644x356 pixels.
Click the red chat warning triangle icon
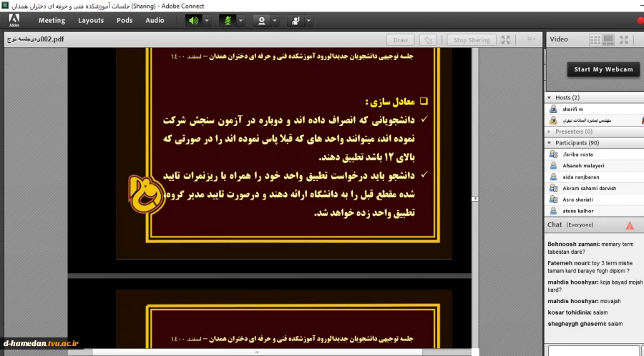coord(630,225)
